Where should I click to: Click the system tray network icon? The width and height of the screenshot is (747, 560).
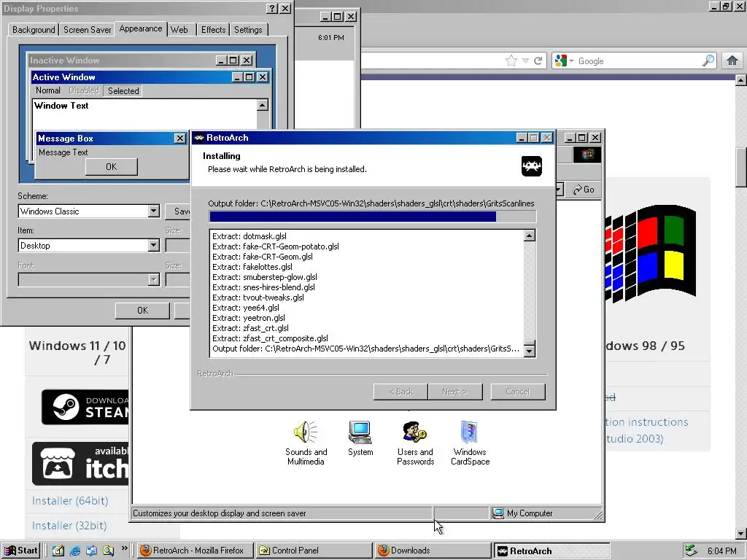(x=691, y=551)
